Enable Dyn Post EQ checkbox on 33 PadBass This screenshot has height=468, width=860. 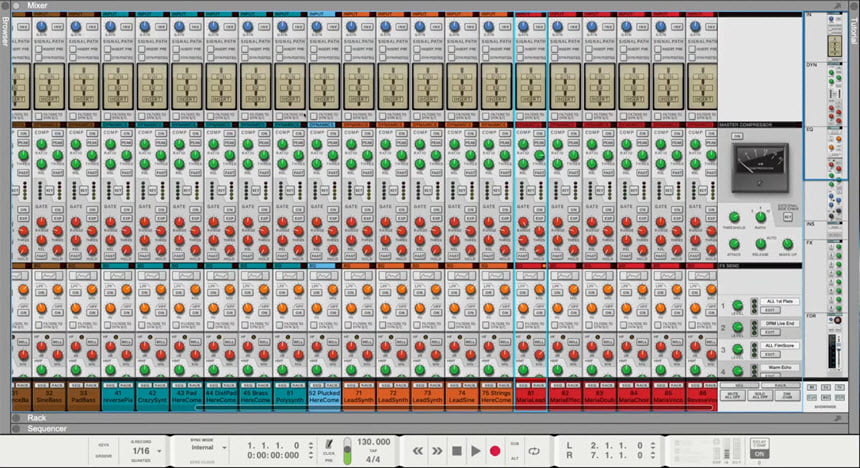(x=73, y=57)
